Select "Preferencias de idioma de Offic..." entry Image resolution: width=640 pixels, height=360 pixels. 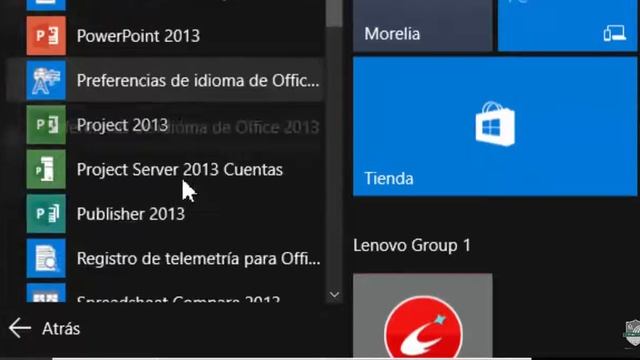165,80
